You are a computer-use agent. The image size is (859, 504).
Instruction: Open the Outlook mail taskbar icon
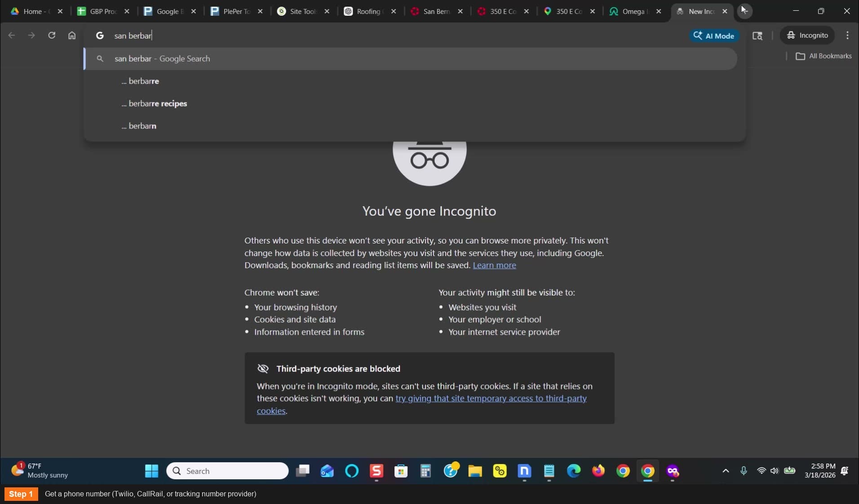click(x=327, y=471)
